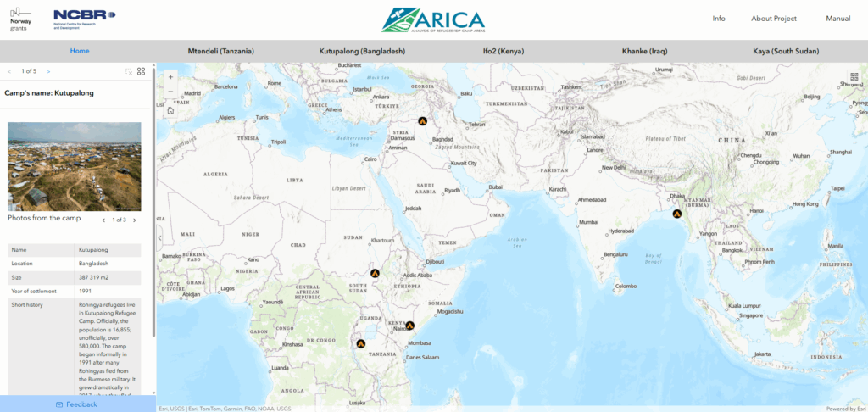Switch camp list to grid view
This screenshot has width=868, height=412.
coord(142,71)
